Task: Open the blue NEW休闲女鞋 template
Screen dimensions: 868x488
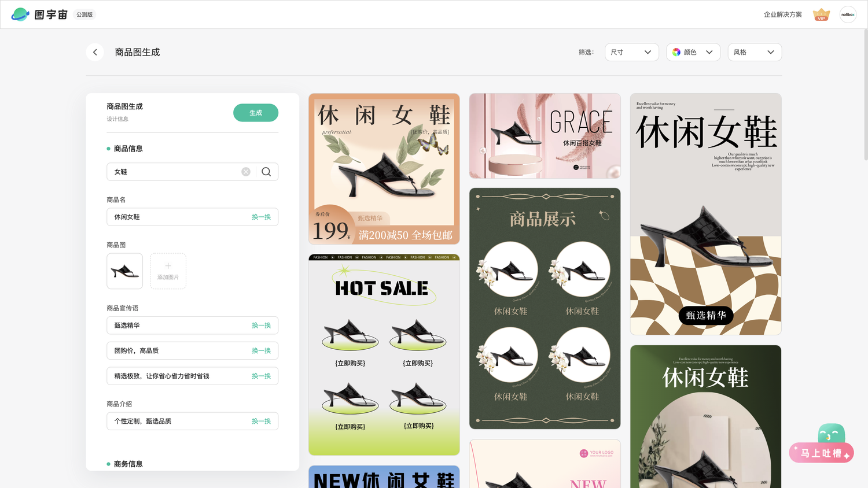Action: [384, 477]
